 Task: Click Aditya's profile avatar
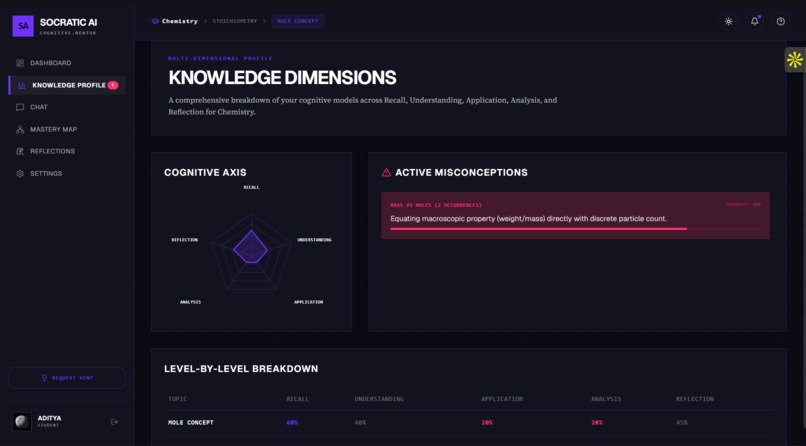point(22,422)
